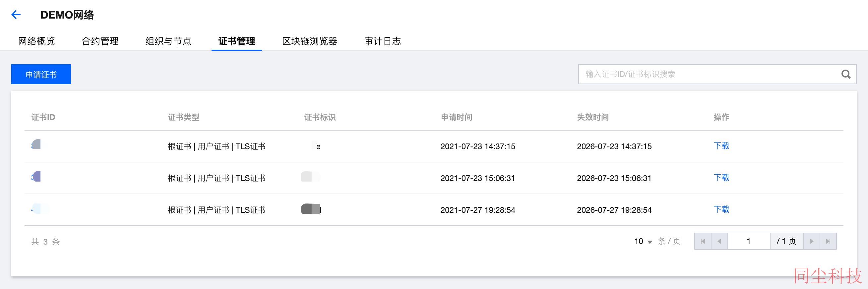Viewport: 868px width, 289px height.
Task: Switch to 网络概览 tab
Action: click(x=36, y=41)
